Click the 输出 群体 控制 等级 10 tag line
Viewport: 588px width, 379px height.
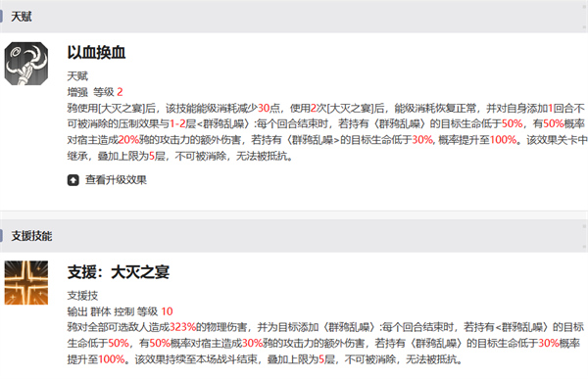click(120, 311)
